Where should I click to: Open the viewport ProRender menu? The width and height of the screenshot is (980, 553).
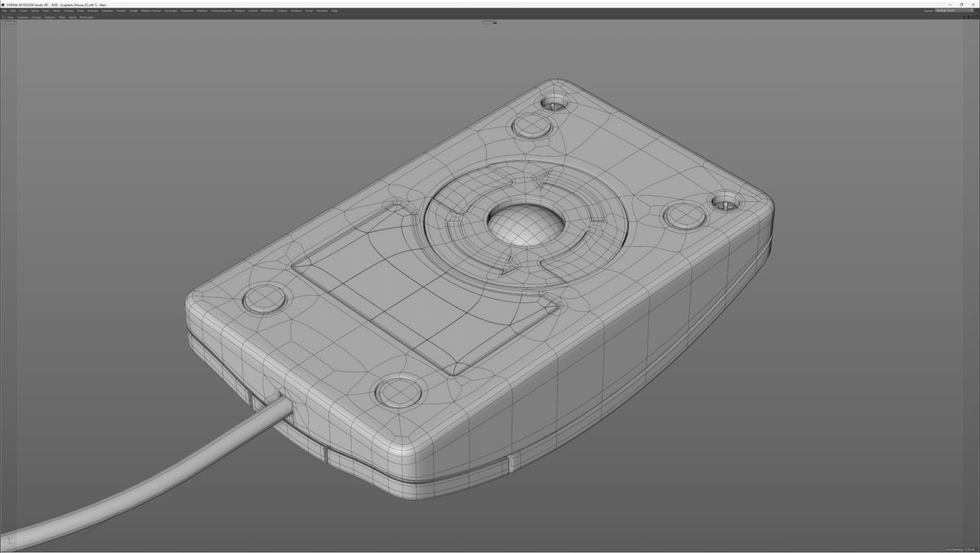click(x=87, y=17)
